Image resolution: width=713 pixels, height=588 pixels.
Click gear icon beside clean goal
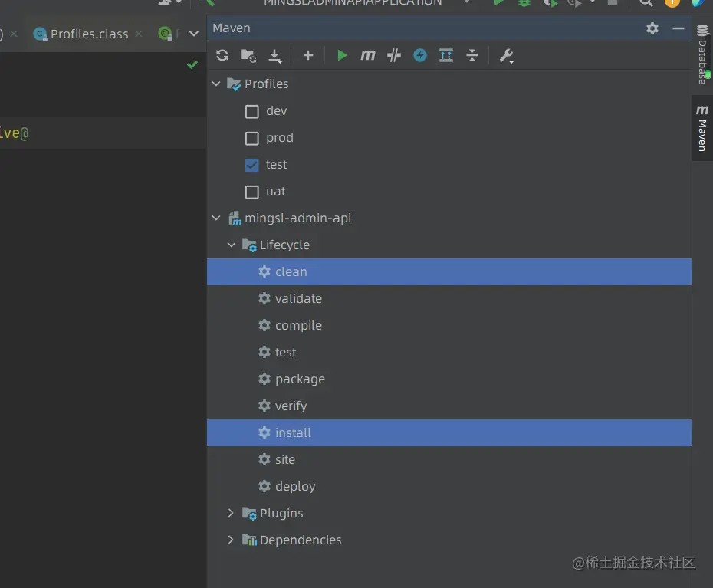click(264, 271)
